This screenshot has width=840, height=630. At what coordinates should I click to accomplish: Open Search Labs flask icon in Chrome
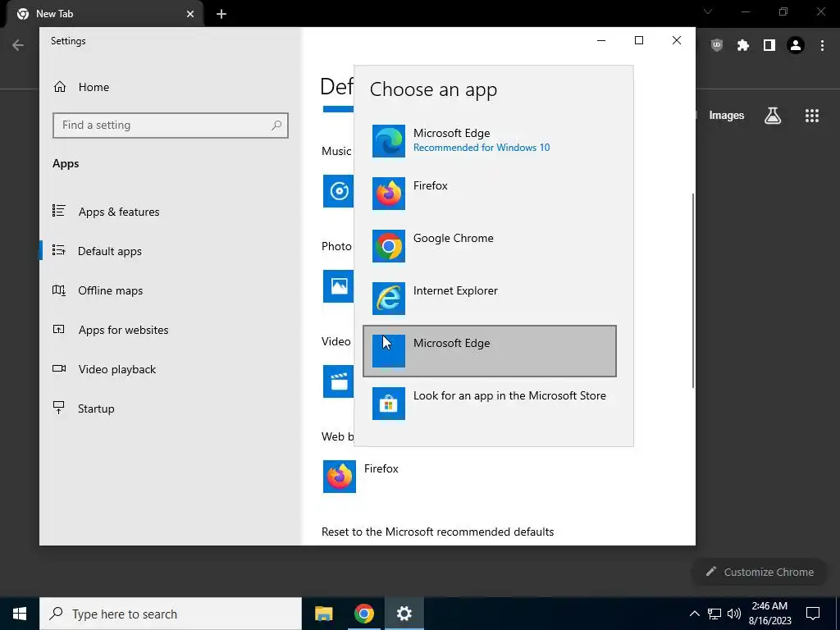[x=773, y=116]
